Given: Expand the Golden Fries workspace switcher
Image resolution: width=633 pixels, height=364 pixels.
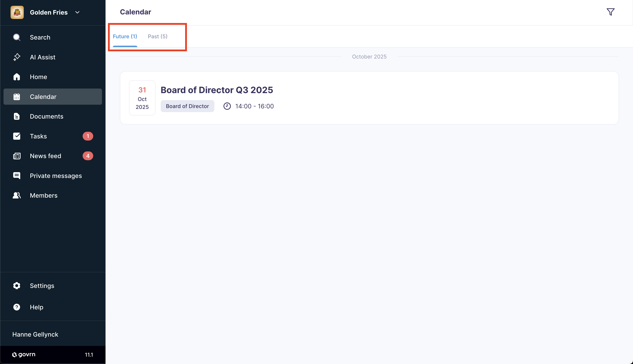Looking at the screenshot, I should click(77, 12).
